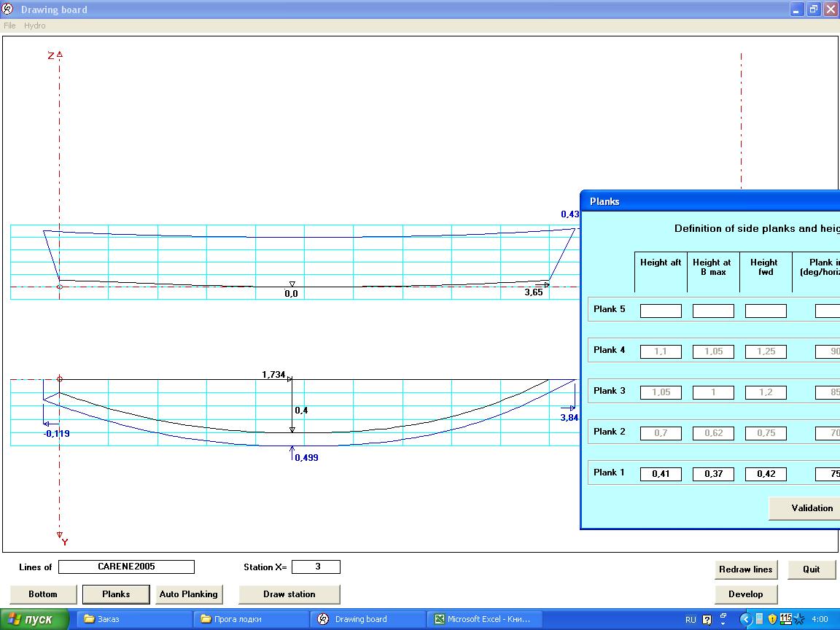Select the Plank 1 Height aft field
The height and width of the screenshot is (630, 840).
pyautogui.click(x=661, y=474)
